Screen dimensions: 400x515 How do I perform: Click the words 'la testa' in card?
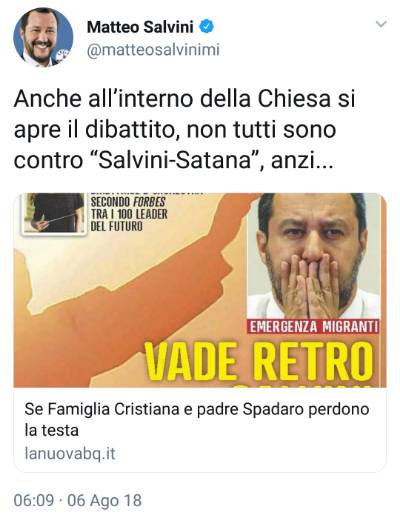click(x=51, y=430)
